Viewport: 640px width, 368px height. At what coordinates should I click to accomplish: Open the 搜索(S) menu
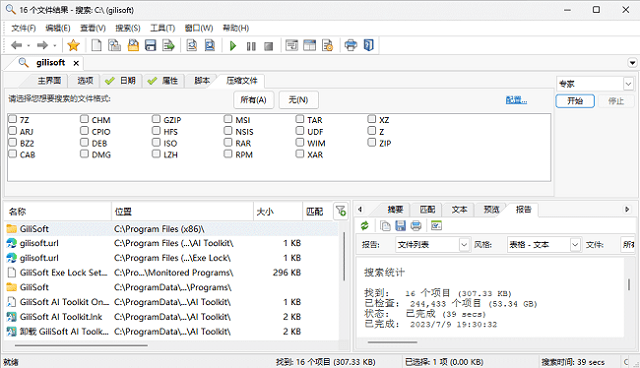pos(127,28)
